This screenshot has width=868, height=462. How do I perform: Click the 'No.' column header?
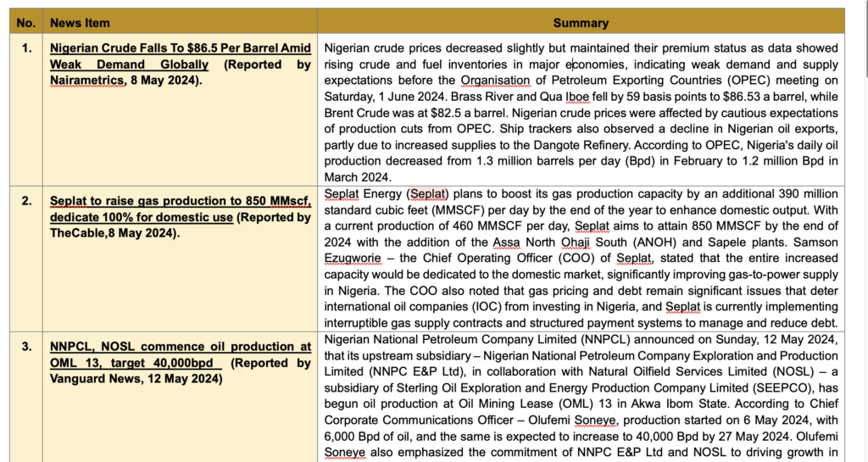coord(26,23)
